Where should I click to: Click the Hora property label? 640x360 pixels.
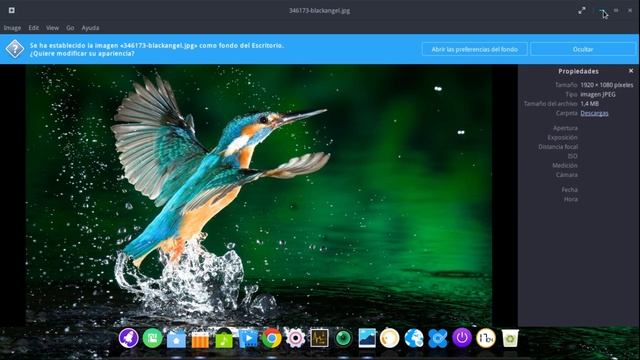point(571,199)
